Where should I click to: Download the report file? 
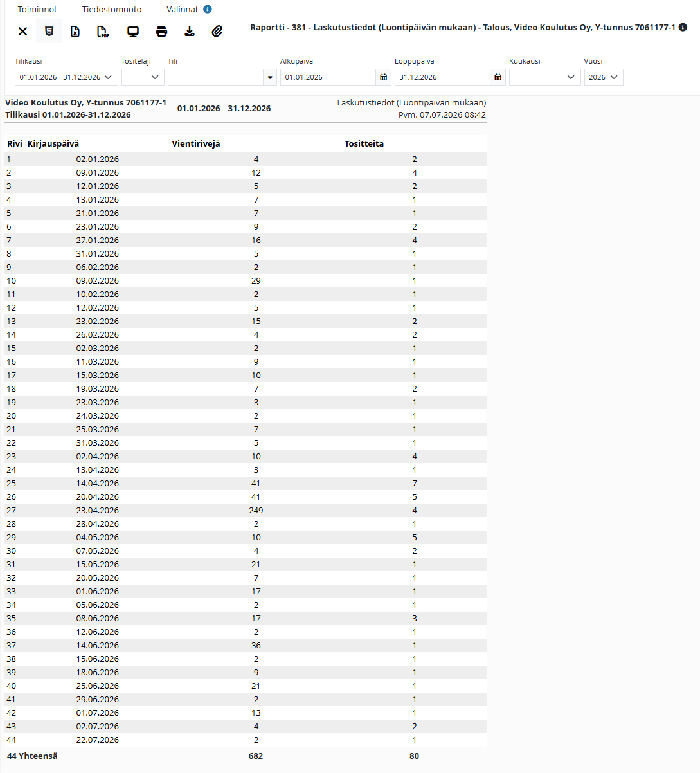click(190, 32)
